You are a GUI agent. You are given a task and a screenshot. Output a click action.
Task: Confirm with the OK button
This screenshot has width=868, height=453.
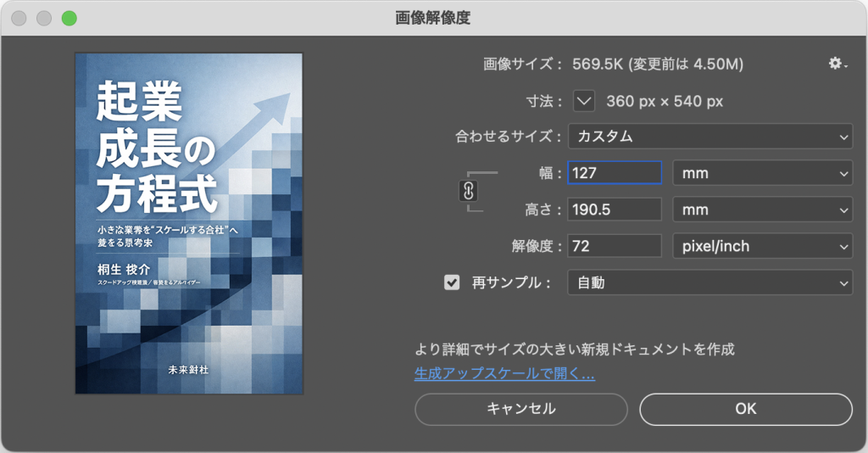(x=745, y=409)
